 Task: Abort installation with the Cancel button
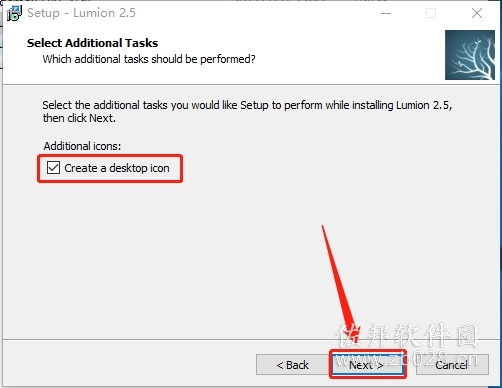point(452,365)
